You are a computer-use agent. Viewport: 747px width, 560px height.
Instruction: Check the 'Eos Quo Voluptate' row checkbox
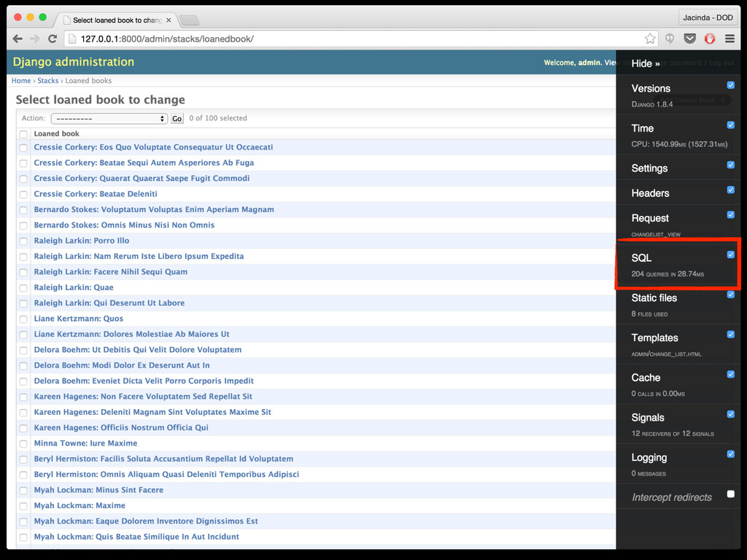[23, 147]
